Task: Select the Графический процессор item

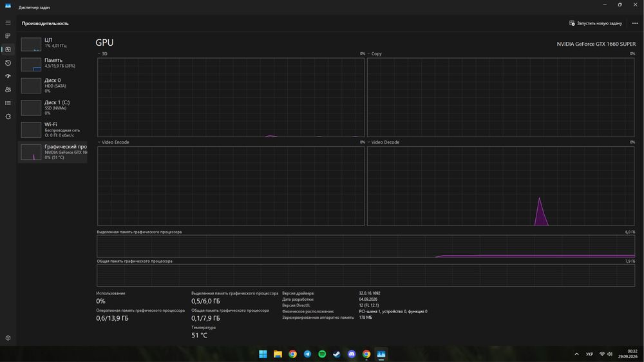Action: coord(53,152)
